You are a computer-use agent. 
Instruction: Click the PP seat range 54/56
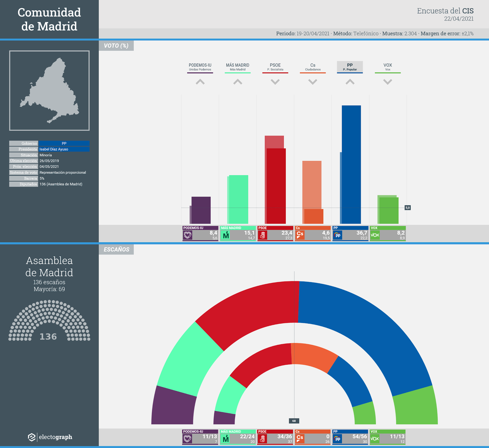tap(360, 436)
